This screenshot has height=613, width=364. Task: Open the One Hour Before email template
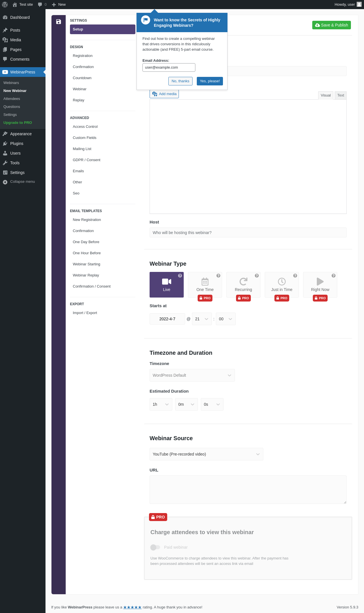point(103,253)
